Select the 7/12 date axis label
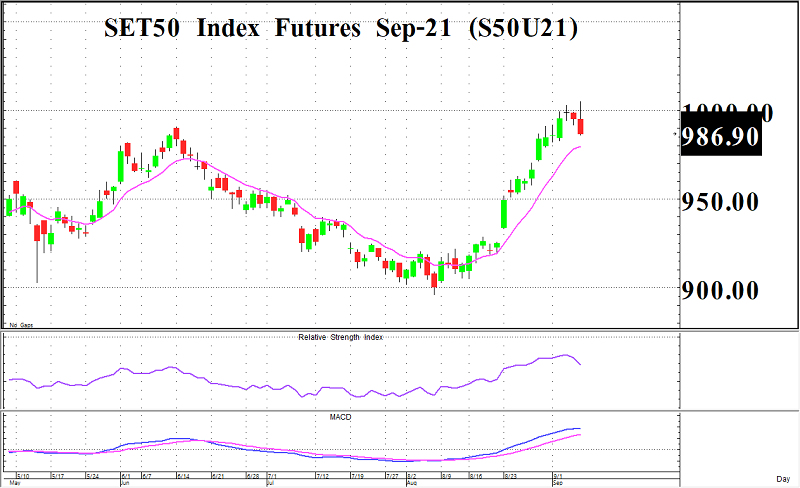 point(322,476)
